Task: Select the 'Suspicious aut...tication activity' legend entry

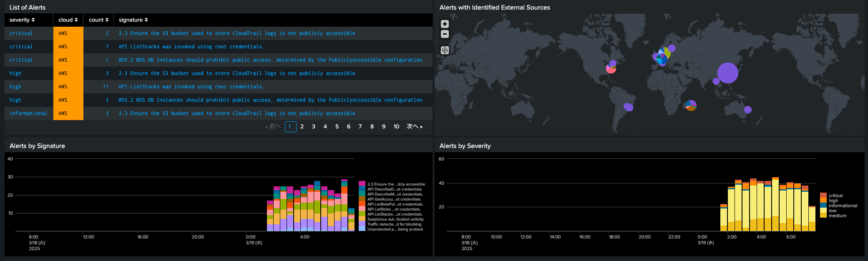Action: pos(395,219)
